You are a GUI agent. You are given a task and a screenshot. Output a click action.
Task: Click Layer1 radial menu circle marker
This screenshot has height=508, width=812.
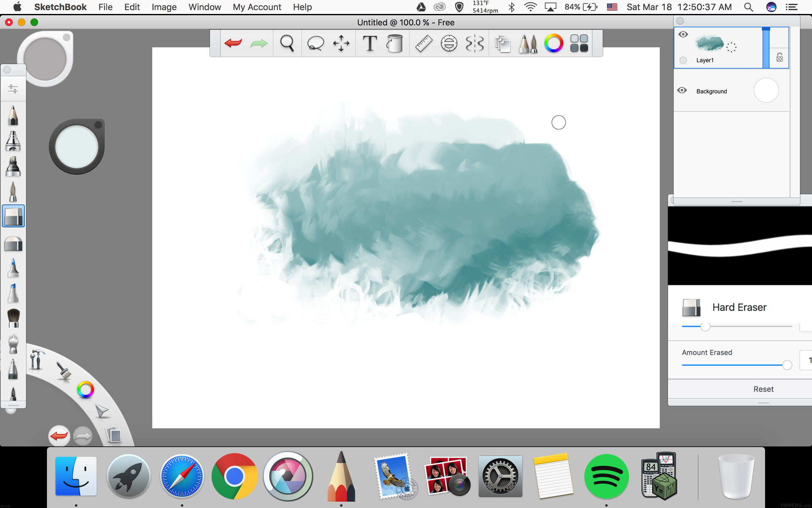[731, 47]
